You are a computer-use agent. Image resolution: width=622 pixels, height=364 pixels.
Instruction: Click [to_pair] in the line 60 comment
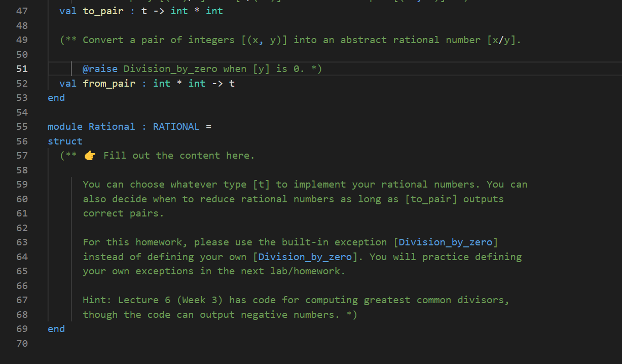click(431, 199)
